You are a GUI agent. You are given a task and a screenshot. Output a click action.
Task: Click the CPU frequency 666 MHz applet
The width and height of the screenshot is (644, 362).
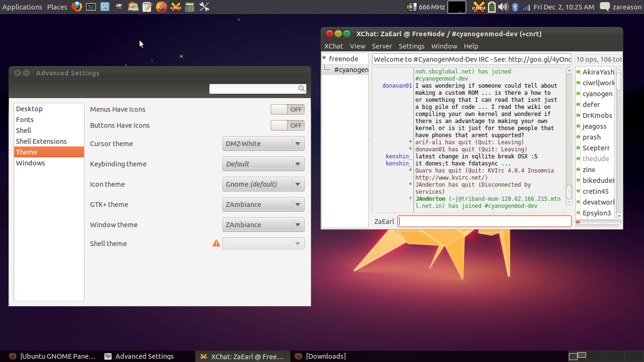click(x=426, y=7)
